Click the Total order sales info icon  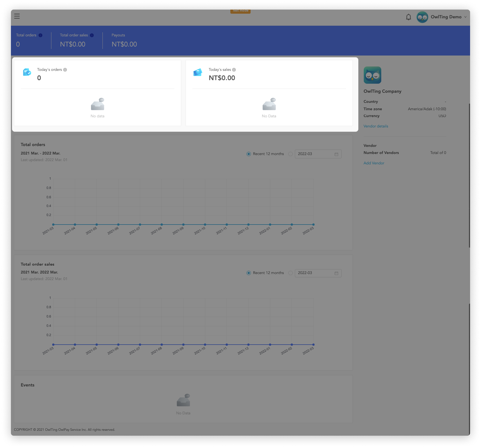tap(92, 35)
